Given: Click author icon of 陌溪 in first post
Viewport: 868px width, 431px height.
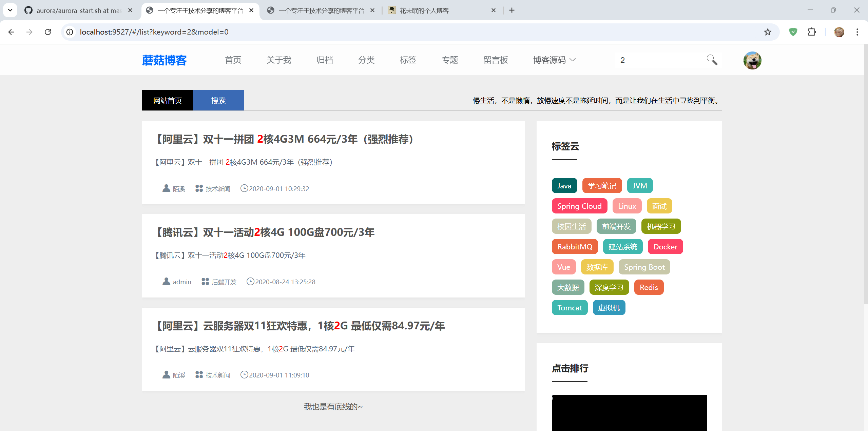Looking at the screenshot, I should (x=166, y=188).
